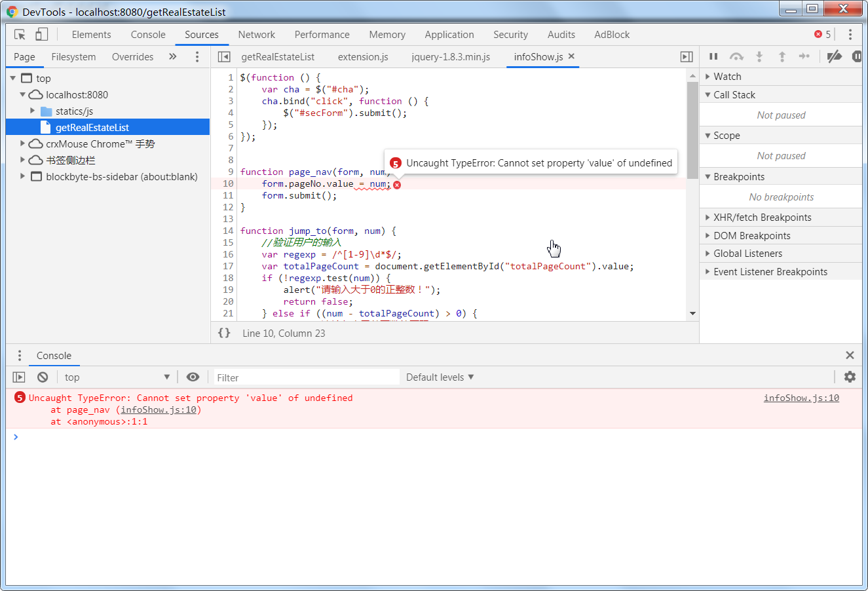
Task: Toggle deactivate breakpoints icon
Action: (834, 57)
